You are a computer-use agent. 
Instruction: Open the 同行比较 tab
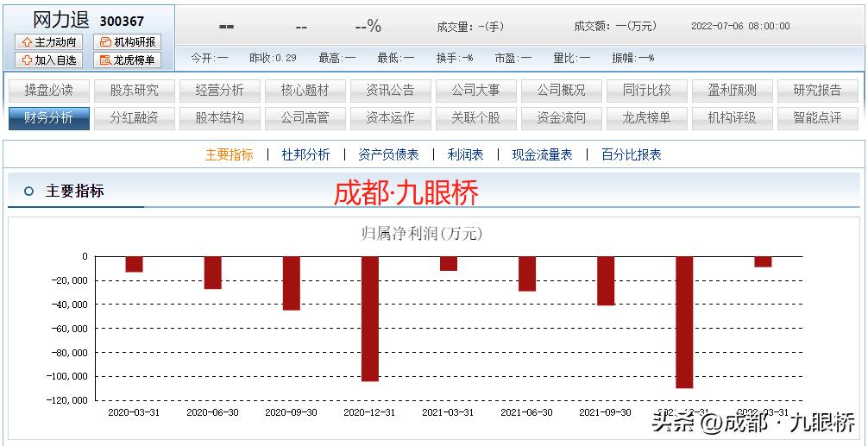(x=647, y=91)
